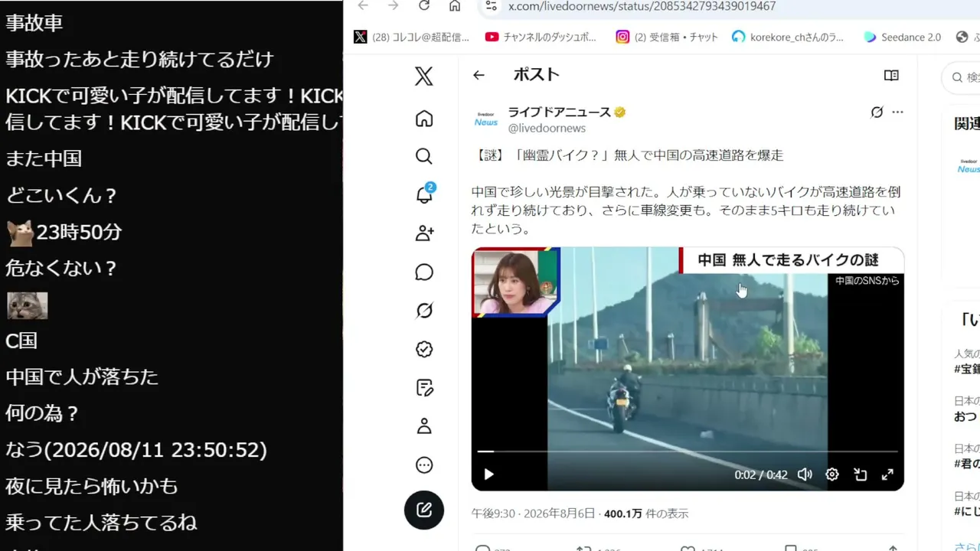Open Grok from the X sidebar
This screenshot has height=551, width=980.
point(424,311)
